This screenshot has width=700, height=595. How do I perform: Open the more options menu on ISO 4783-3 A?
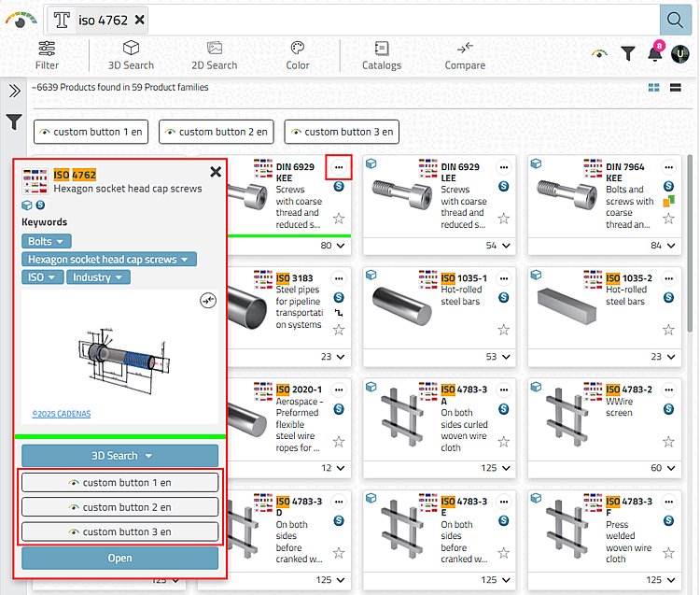coord(504,390)
